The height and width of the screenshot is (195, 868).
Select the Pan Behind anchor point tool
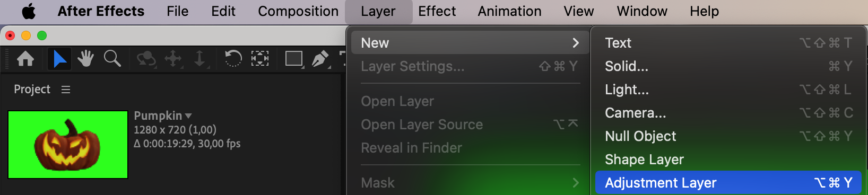[259, 58]
